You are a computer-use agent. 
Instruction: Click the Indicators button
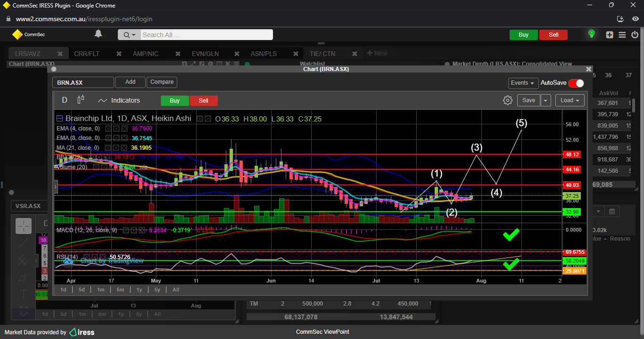[x=119, y=100]
